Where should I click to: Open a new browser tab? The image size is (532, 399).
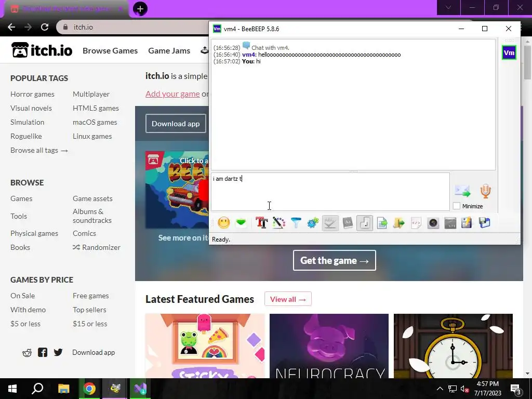pyautogui.click(x=140, y=8)
